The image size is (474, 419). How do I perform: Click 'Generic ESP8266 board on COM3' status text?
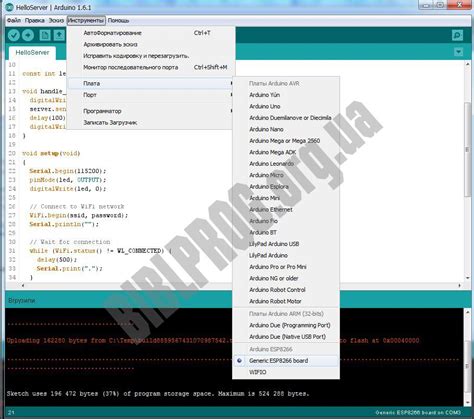click(x=418, y=412)
